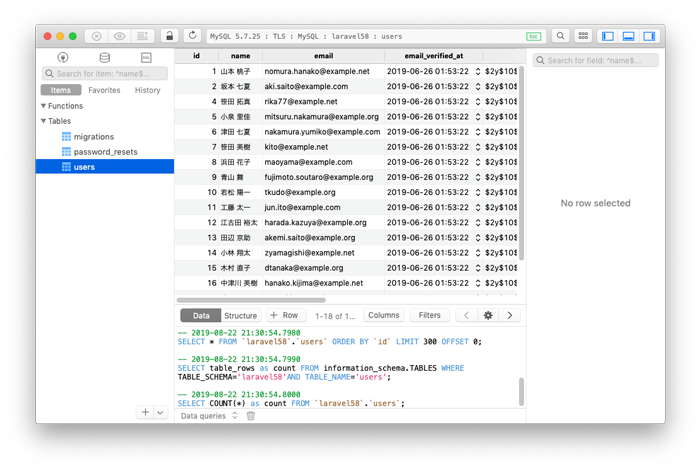700x470 pixels.
Task: Open the Filters button
Action: [x=429, y=315]
